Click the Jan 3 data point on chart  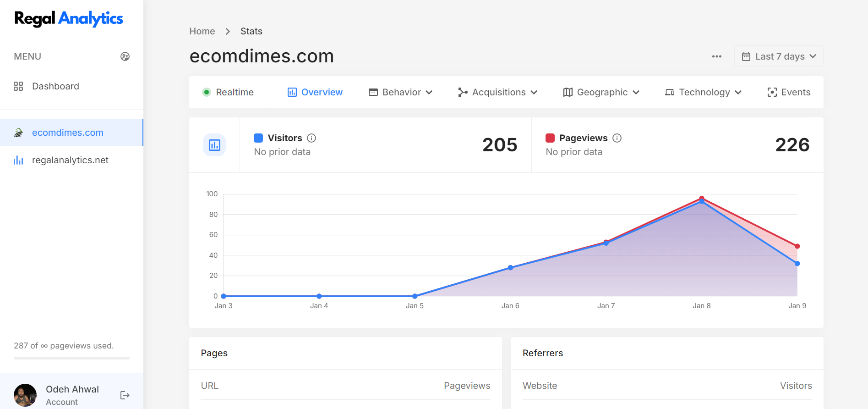pyautogui.click(x=224, y=296)
